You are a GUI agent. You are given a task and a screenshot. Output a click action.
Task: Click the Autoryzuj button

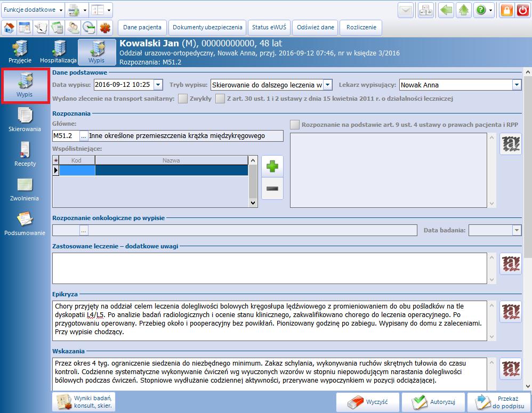433,402
